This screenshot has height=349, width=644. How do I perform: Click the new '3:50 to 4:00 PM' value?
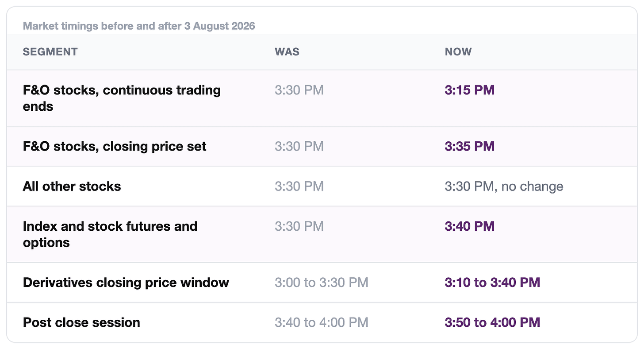tap(492, 322)
